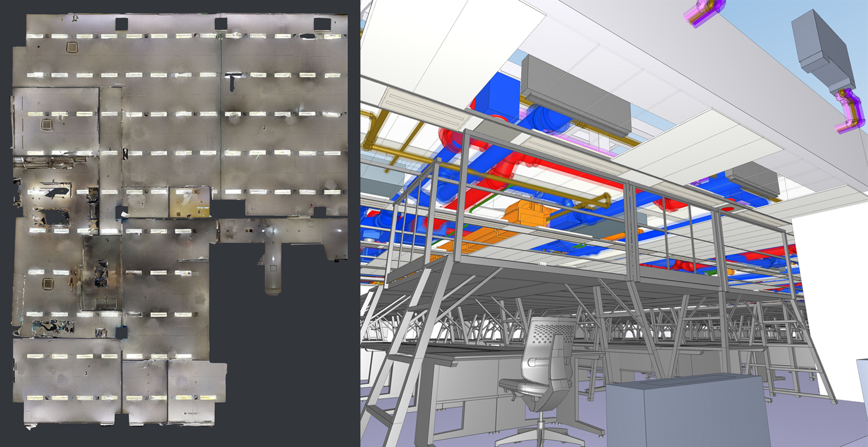The height and width of the screenshot is (447, 868).
Task: Click the dark square opening at top-left of scan
Action: (122, 24)
